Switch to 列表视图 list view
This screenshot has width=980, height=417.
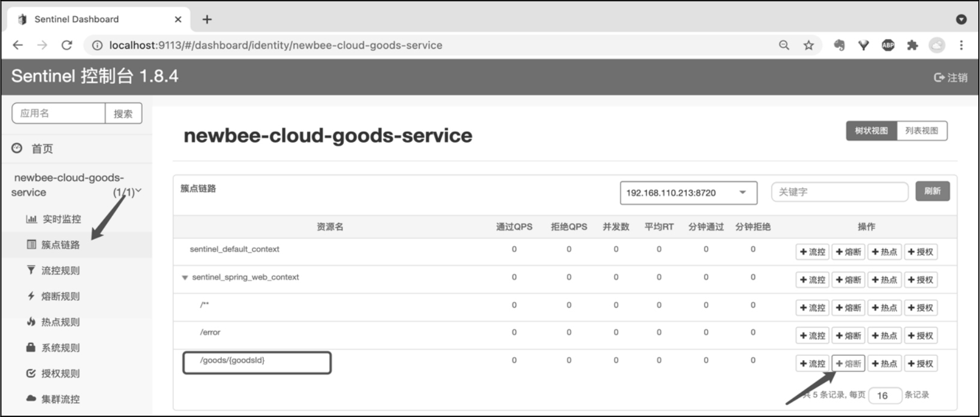click(922, 131)
